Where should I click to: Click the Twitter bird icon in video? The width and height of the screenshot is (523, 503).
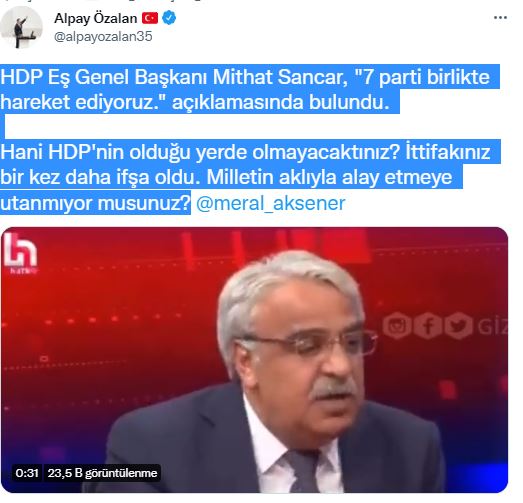coord(459,326)
